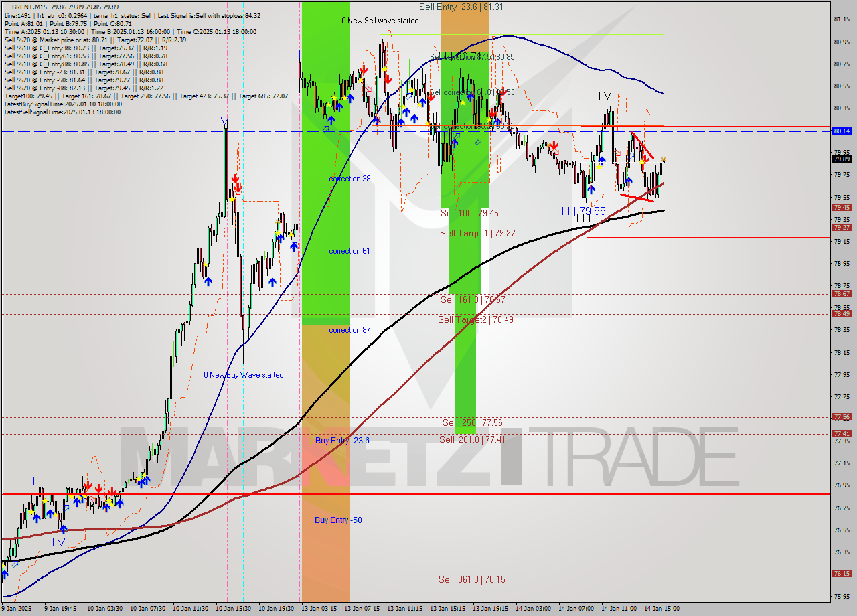Screen dimensions: 857x616
Task: Select the 'correction 87' chart label
Action: point(349,330)
